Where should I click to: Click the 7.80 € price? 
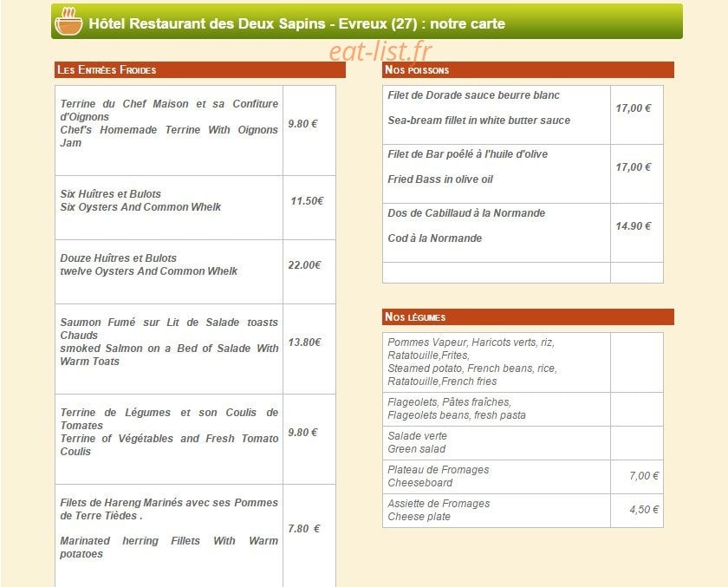pos(304,529)
